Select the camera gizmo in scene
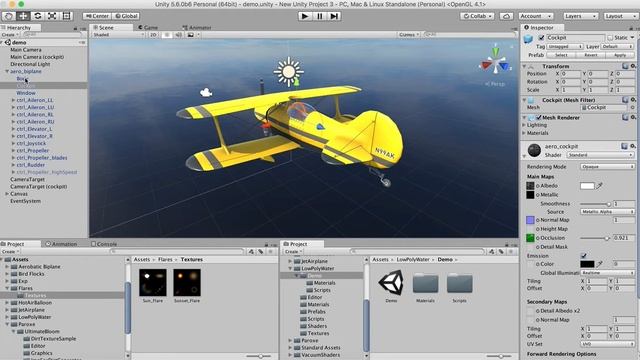 (x=206, y=93)
